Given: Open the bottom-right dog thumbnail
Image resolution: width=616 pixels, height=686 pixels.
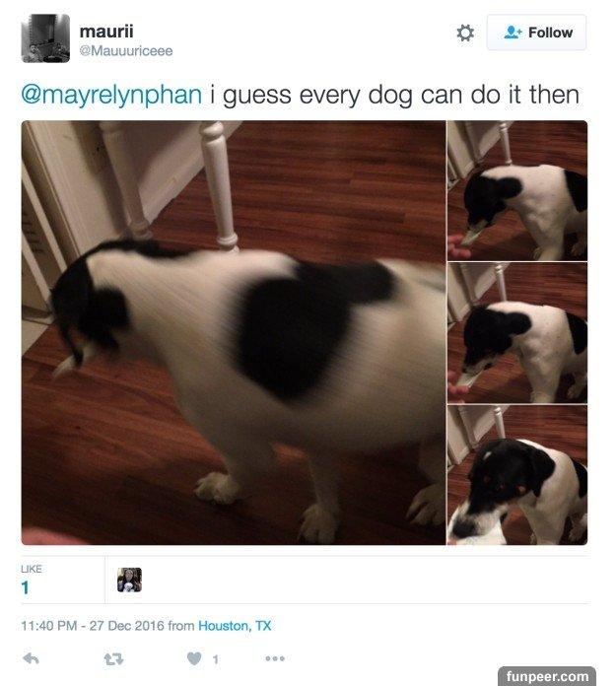Looking at the screenshot, I should pos(517,475).
